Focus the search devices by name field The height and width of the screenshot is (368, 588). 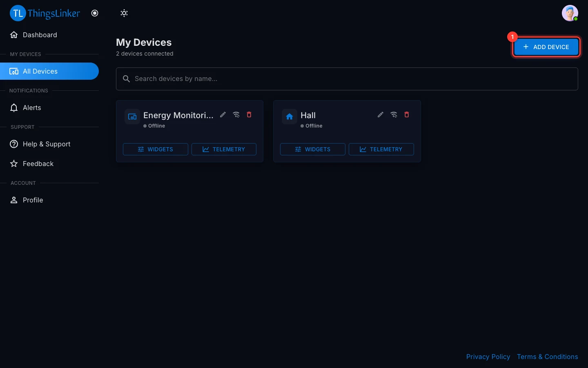click(347, 79)
